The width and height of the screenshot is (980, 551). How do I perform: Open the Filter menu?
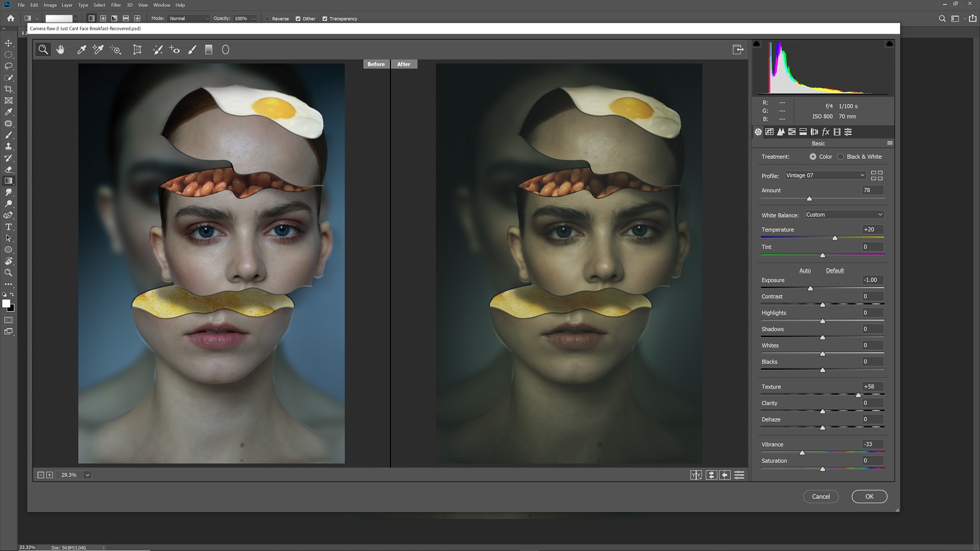click(116, 5)
